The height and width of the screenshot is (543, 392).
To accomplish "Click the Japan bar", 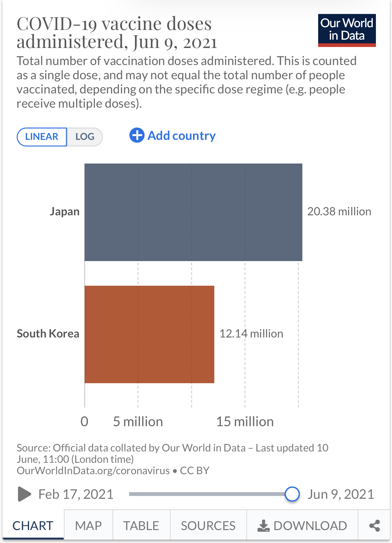I will [193, 212].
